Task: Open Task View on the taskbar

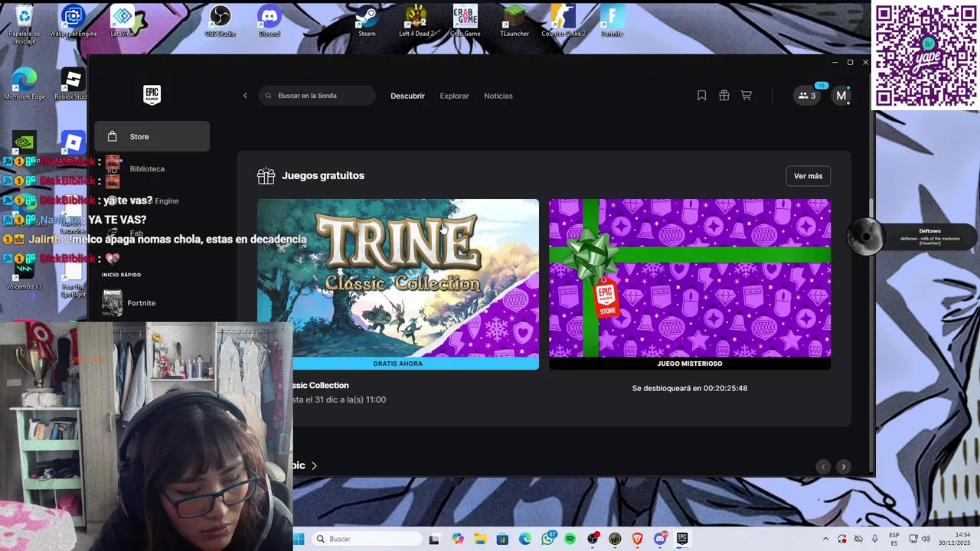Action: point(434,539)
